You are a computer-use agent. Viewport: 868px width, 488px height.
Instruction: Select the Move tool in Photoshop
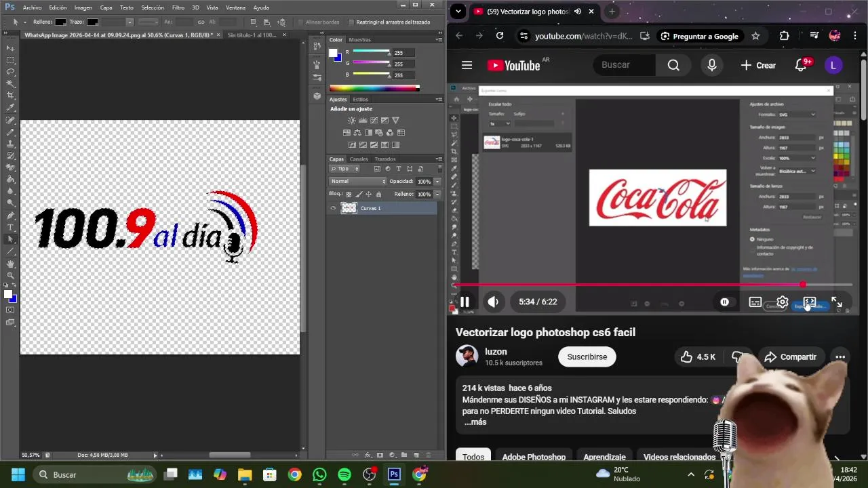tap(9, 48)
